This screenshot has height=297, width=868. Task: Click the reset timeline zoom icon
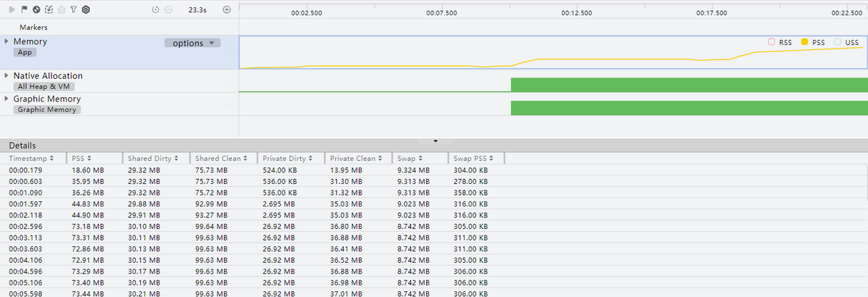tap(156, 9)
